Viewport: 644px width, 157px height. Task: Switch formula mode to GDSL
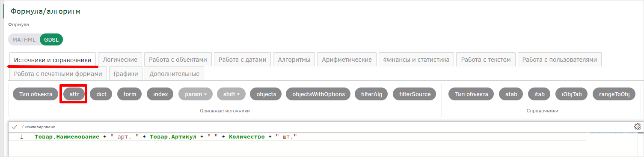(51, 39)
